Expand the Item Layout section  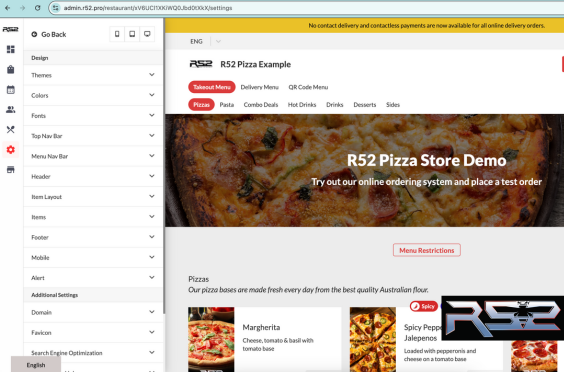click(93, 197)
